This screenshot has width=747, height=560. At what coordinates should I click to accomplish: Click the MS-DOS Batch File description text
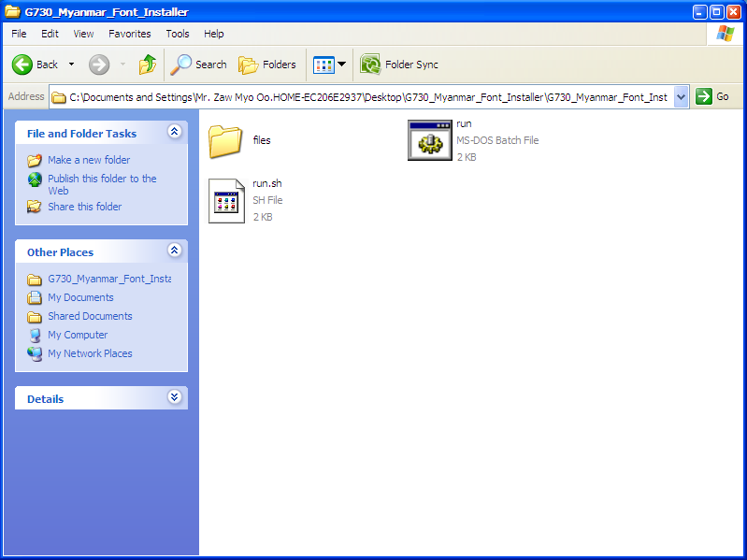point(497,140)
